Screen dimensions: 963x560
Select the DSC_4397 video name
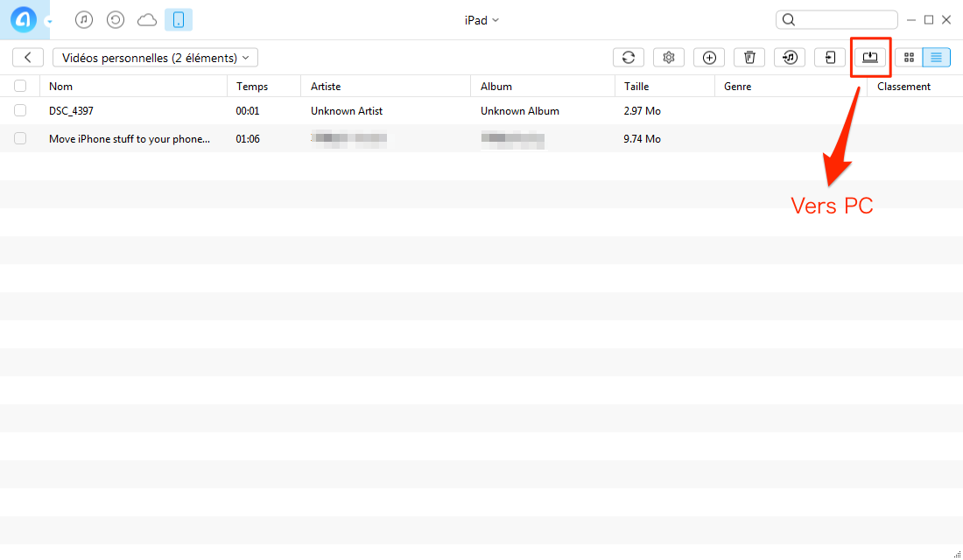(71, 111)
